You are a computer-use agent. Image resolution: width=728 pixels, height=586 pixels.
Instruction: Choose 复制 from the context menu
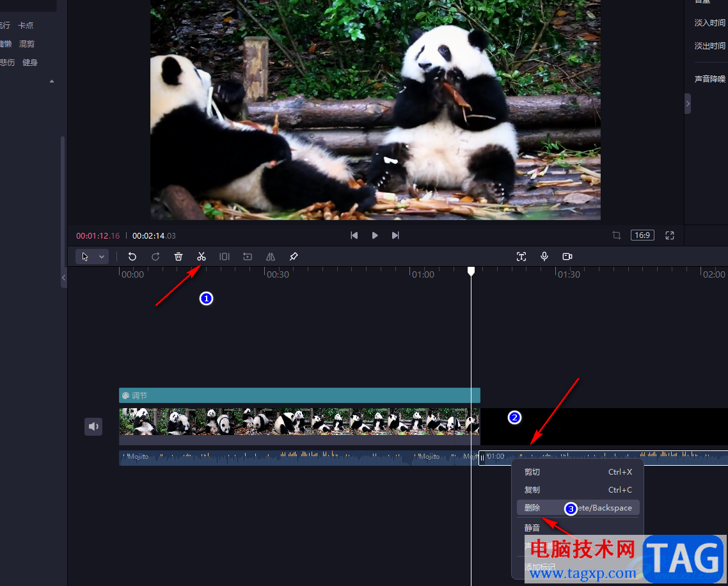[x=578, y=490]
